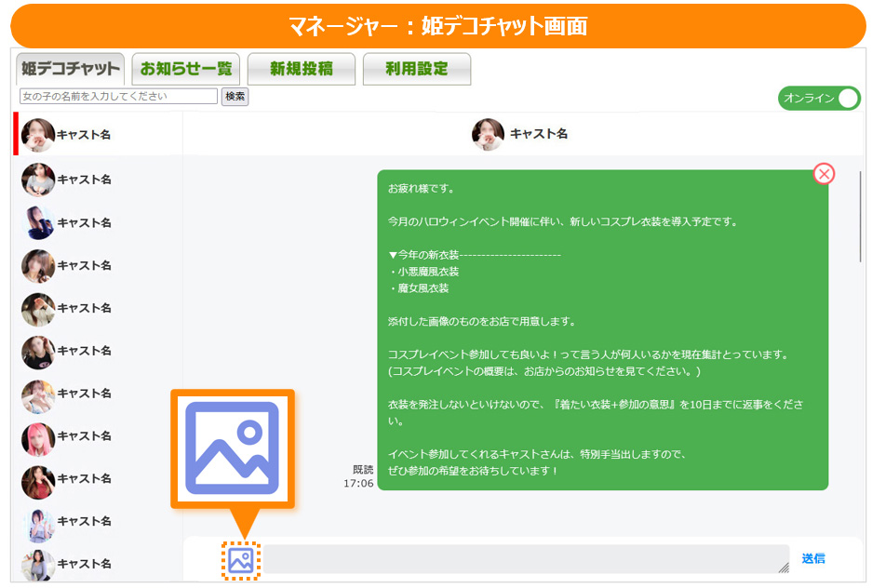Focus the cast name search field
The width and height of the screenshot is (872, 588).
click(x=118, y=97)
